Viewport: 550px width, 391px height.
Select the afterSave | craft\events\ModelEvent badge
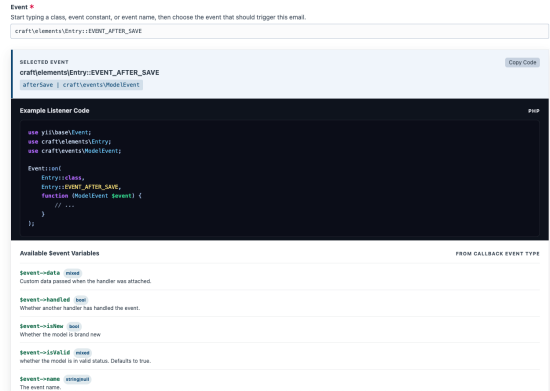[x=81, y=85]
